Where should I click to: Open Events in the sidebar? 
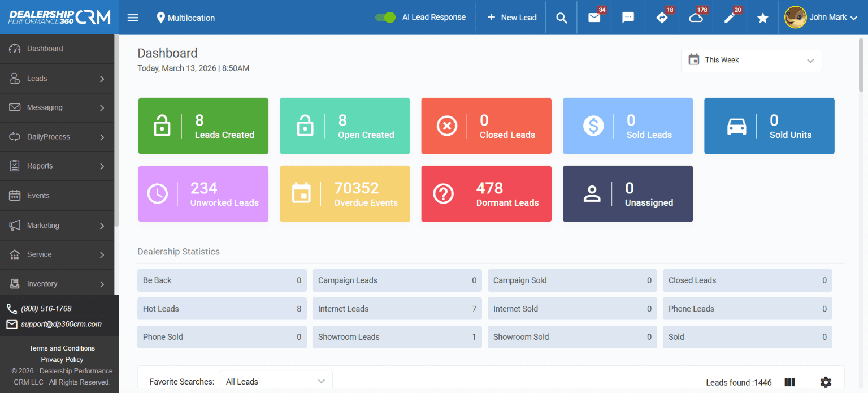57,196
